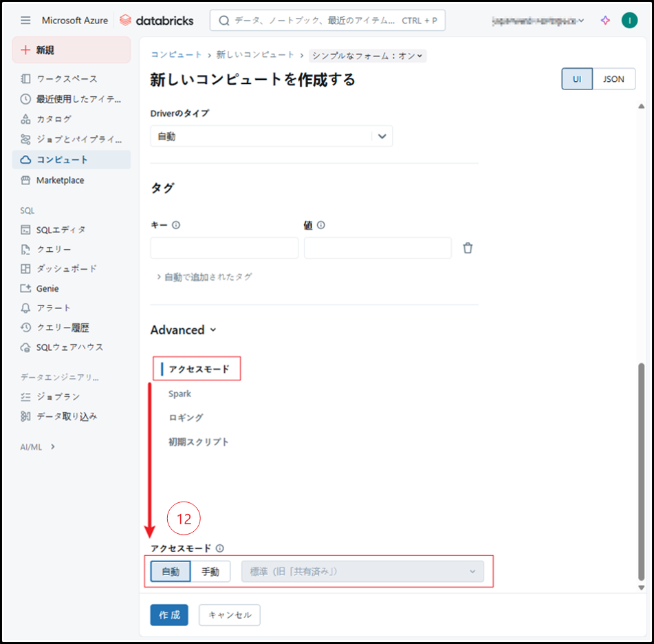Set access mode to 自動

click(x=171, y=571)
